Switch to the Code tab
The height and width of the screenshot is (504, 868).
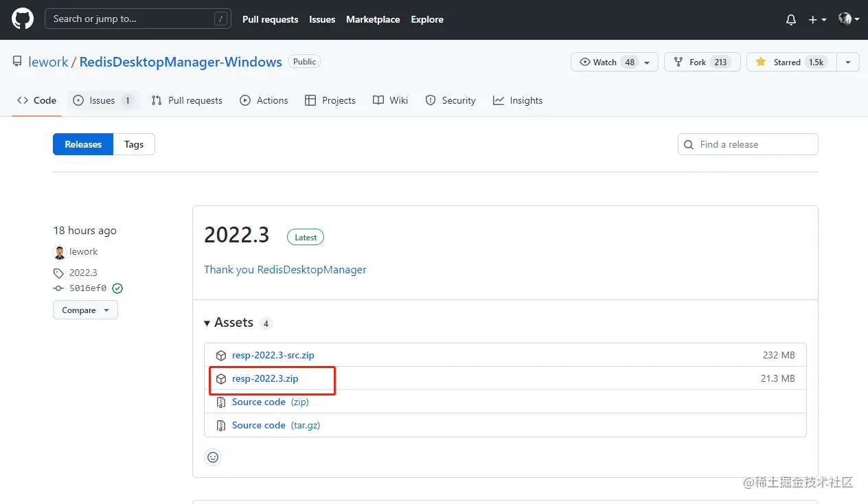[x=37, y=100]
